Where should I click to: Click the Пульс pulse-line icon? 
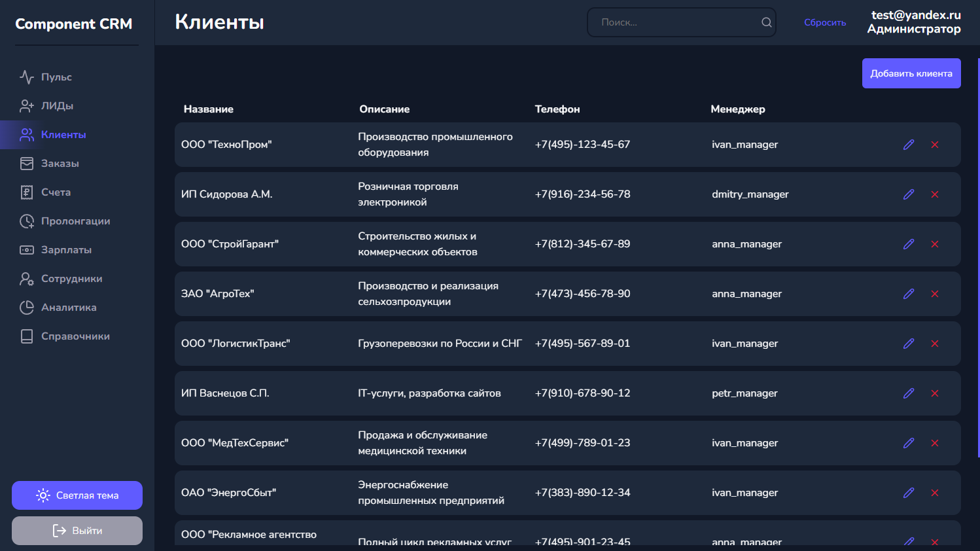[27, 77]
